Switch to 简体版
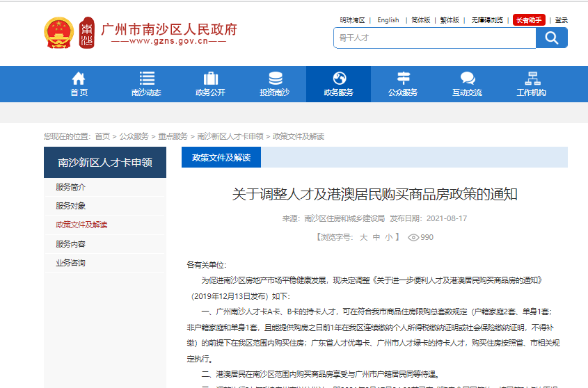The image size is (588, 388). (x=421, y=20)
